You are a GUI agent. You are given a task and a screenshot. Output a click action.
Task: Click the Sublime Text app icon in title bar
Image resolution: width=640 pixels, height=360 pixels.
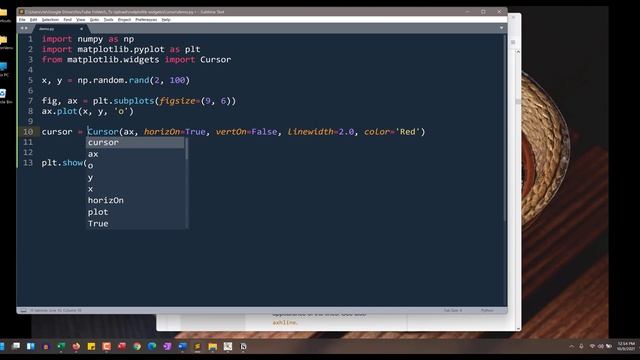pos(22,12)
